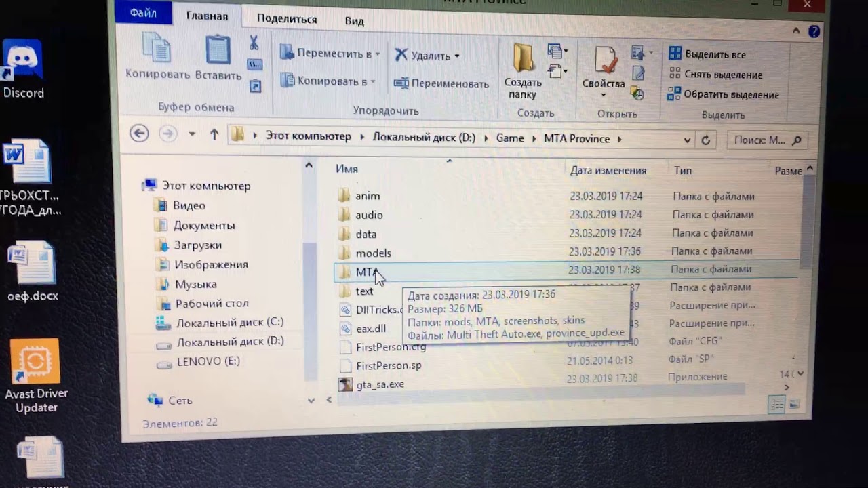This screenshot has width=868, height=488.
Task: Click Выделить все
Action: [707, 54]
